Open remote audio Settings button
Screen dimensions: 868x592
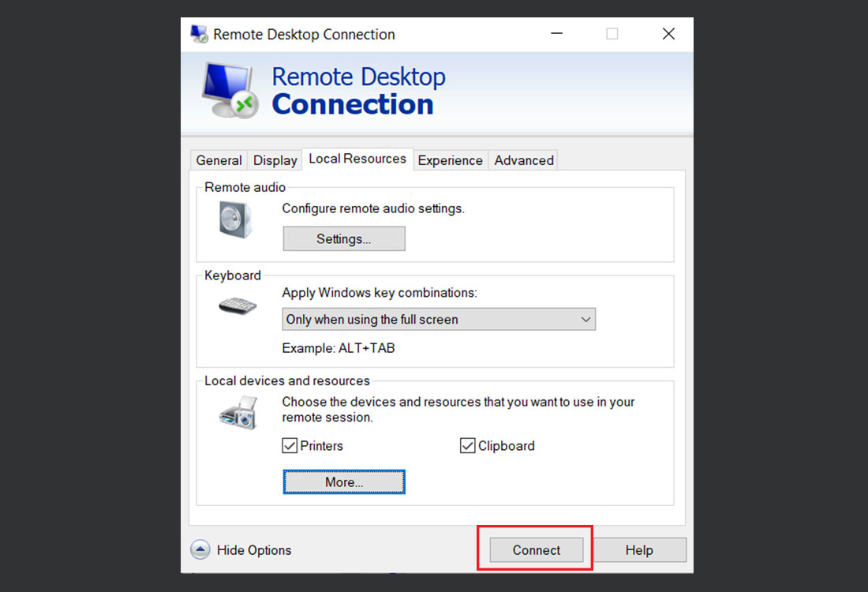(x=344, y=238)
